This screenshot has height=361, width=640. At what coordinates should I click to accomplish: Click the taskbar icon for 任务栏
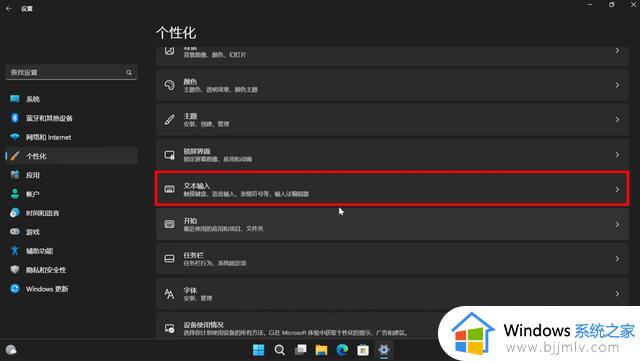(x=169, y=258)
